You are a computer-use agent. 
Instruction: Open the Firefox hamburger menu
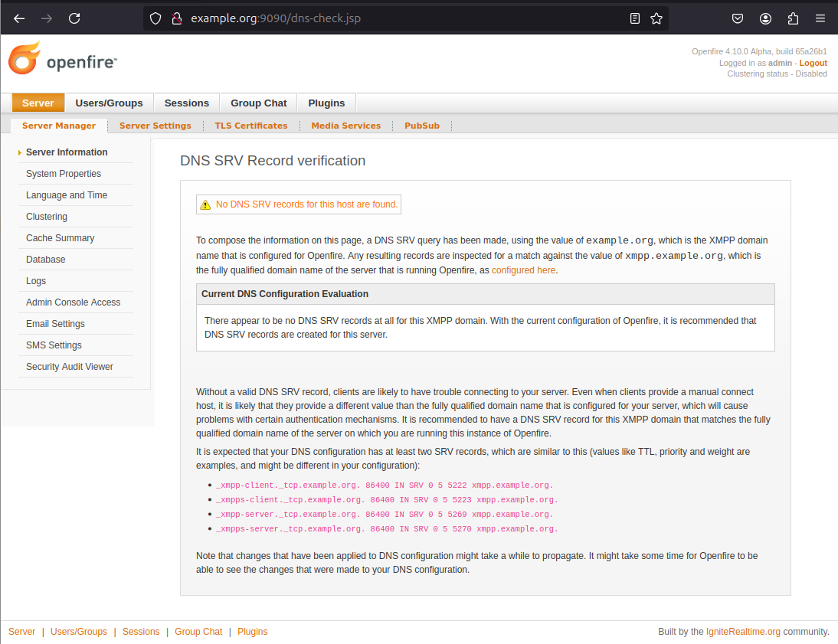[x=820, y=18]
